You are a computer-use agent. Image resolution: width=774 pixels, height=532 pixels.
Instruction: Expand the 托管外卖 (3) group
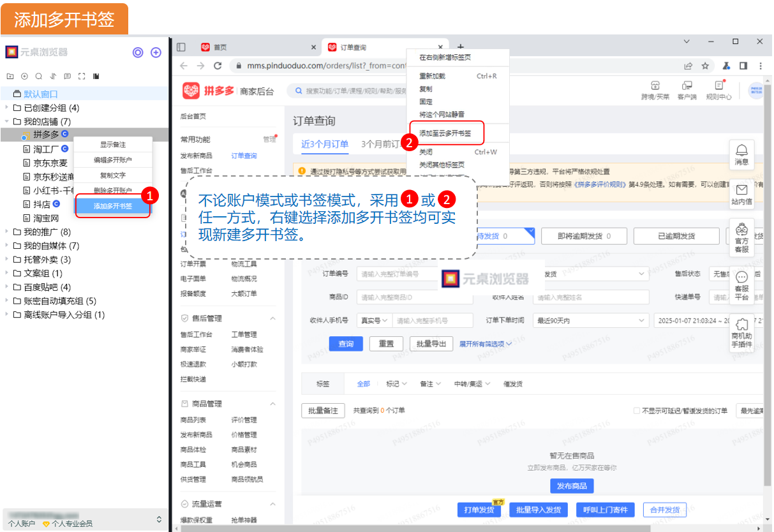point(6,260)
